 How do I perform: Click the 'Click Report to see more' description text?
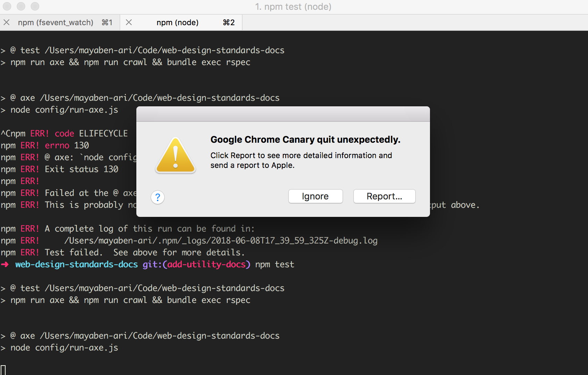tap(301, 160)
